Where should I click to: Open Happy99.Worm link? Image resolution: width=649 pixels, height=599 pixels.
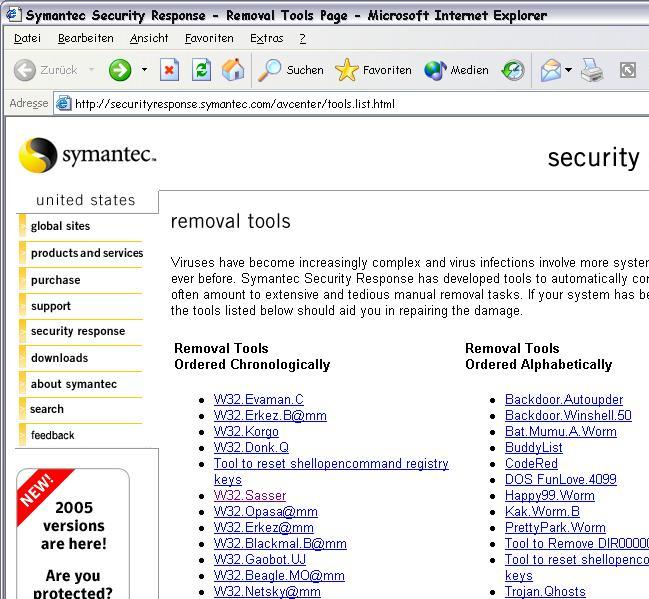click(x=550, y=496)
